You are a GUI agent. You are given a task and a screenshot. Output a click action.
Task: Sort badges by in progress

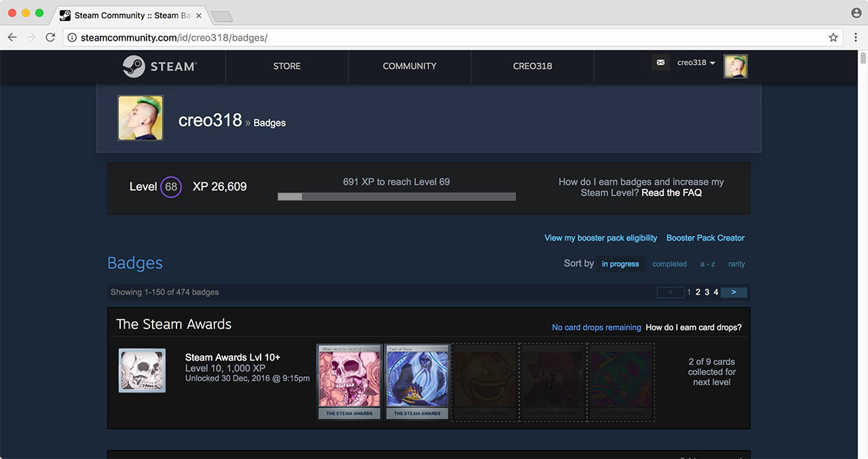(620, 264)
